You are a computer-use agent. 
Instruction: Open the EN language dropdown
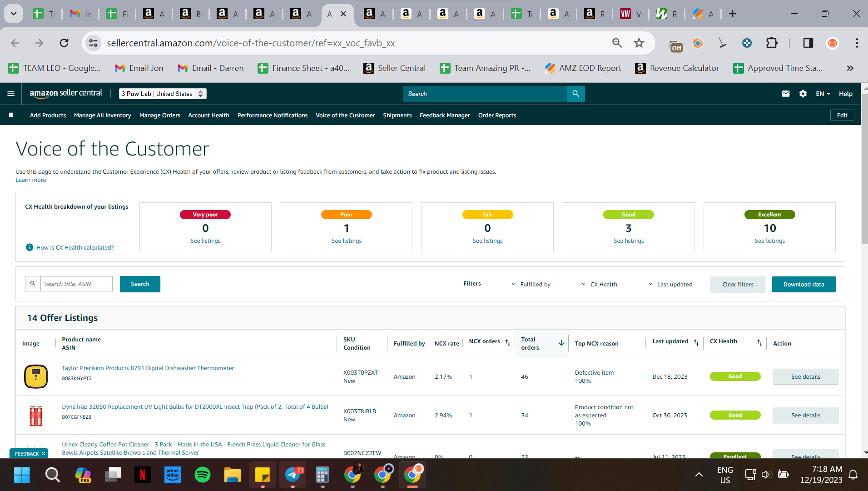(823, 94)
